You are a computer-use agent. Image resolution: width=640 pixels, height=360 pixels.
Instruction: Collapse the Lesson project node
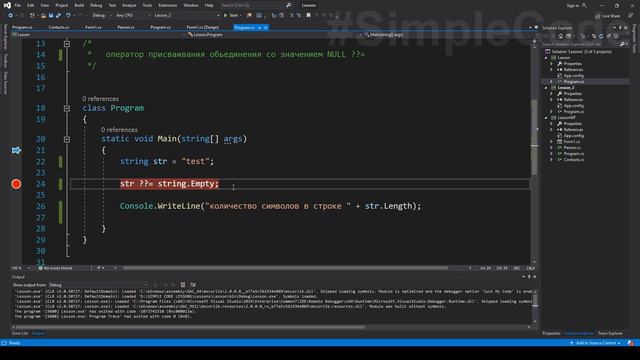click(547, 58)
